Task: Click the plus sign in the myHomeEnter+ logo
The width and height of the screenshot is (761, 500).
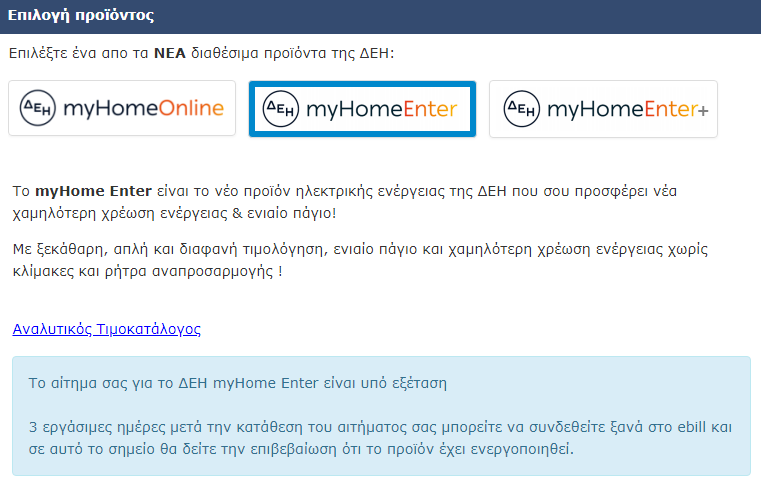Action: tap(703, 111)
